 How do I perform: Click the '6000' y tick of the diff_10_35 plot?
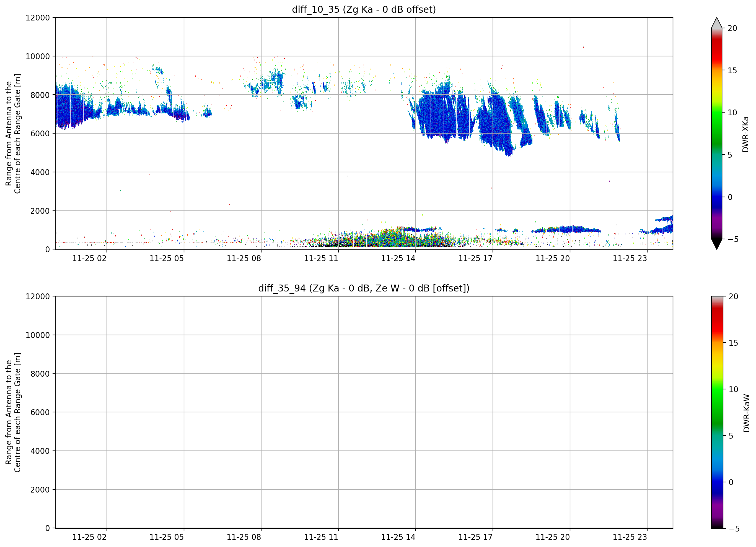pyautogui.click(x=40, y=134)
